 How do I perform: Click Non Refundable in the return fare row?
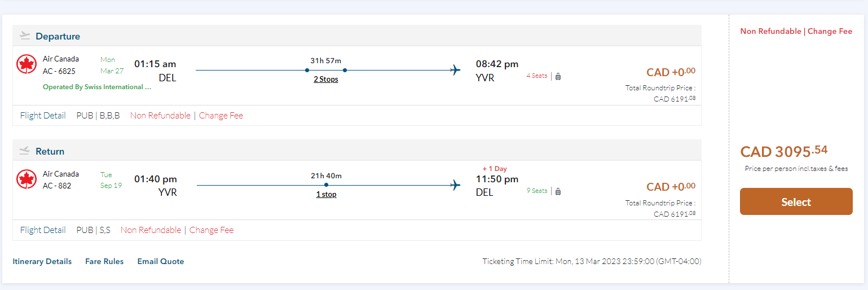[151, 230]
